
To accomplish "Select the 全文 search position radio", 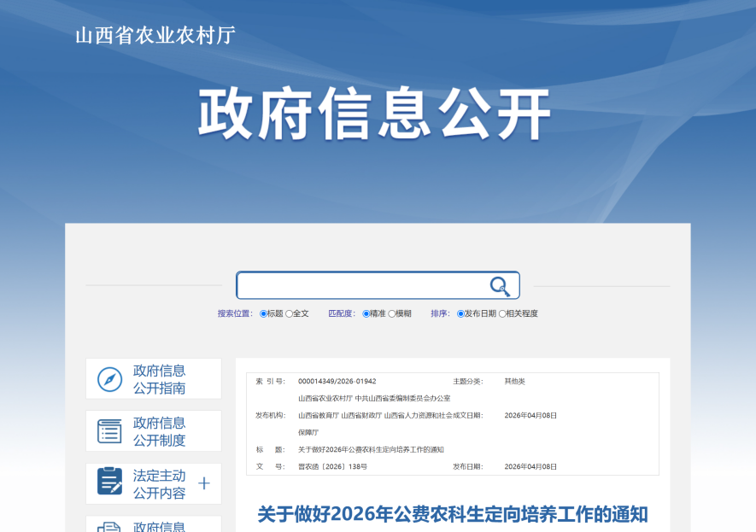I will click(x=289, y=313).
